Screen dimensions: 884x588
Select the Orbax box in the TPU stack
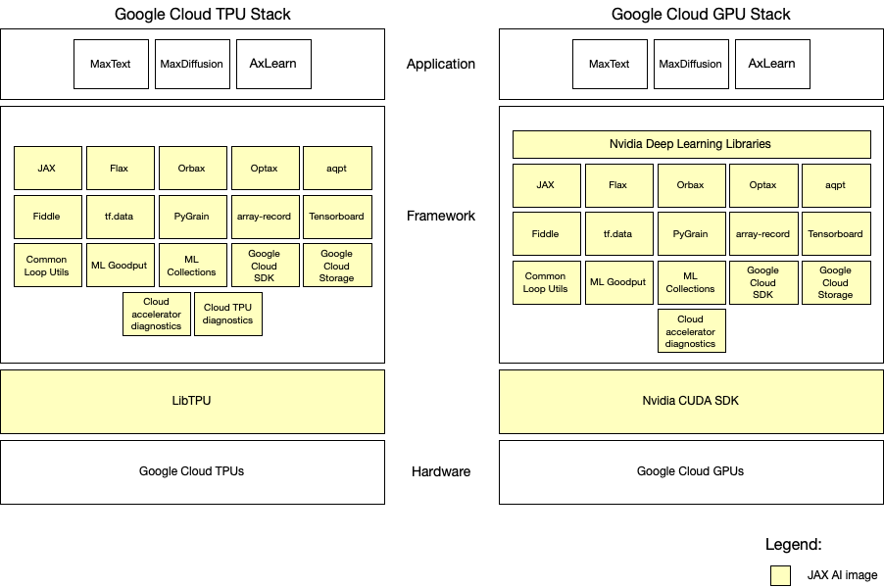pyautogui.click(x=193, y=168)
